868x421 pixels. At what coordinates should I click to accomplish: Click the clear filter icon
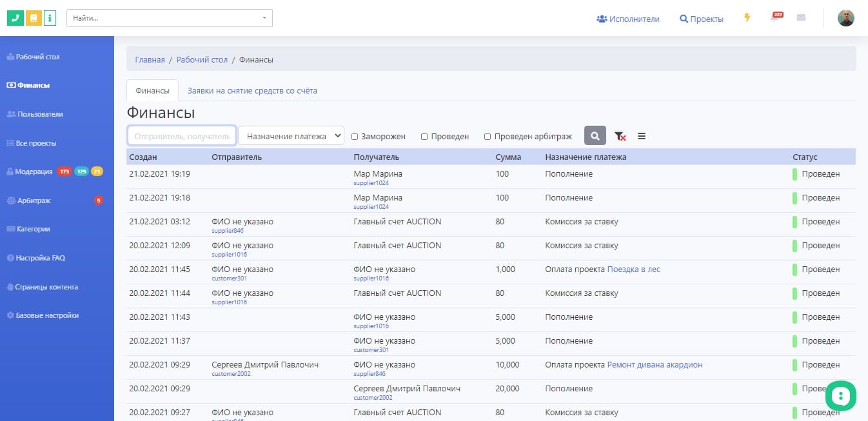(620, 136)
